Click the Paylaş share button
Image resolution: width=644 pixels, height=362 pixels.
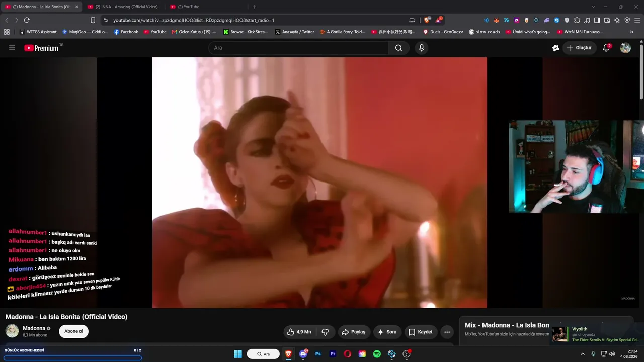coord(353,332)
